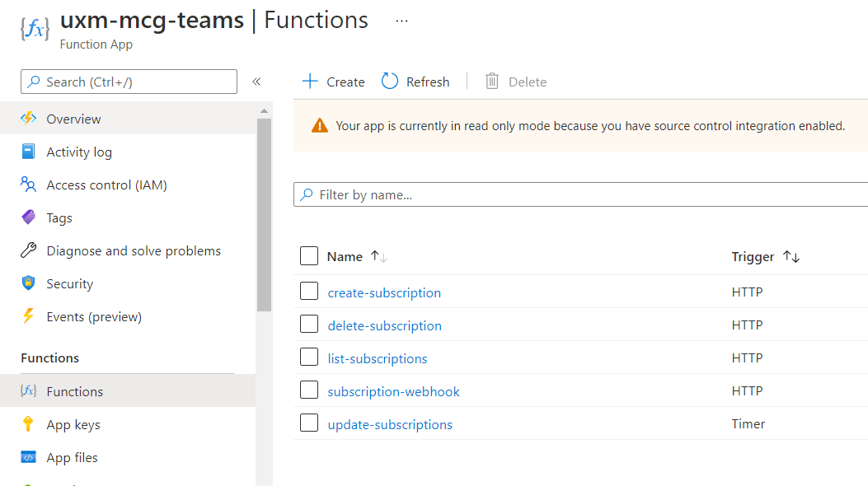Tick the checkbox for update-subscriptions
Viewport: 868px width, 486px height.
point(309,423)
